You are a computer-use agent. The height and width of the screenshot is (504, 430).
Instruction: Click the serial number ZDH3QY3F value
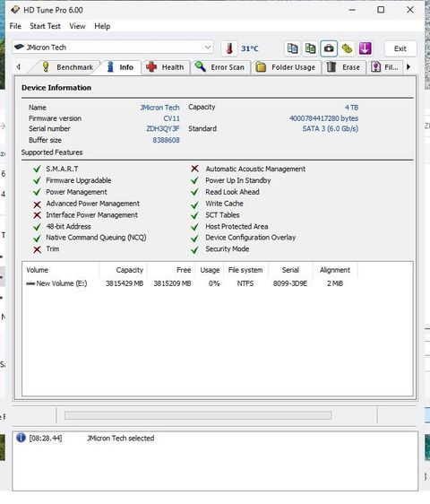click(163, 128)
